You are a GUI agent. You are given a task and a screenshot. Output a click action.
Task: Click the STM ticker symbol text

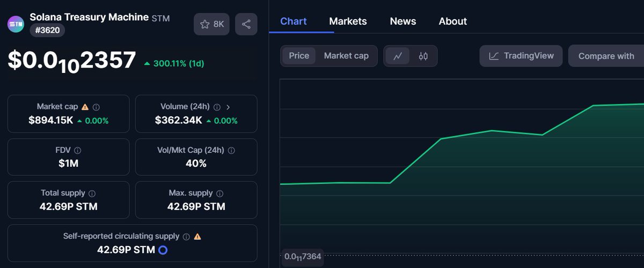(x=161, y=18)
